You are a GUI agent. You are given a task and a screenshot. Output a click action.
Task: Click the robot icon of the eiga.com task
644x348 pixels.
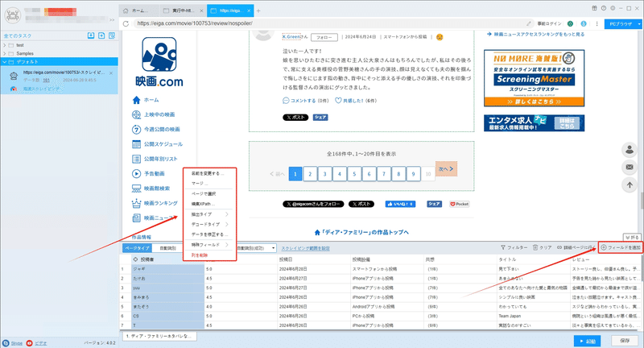14,76
